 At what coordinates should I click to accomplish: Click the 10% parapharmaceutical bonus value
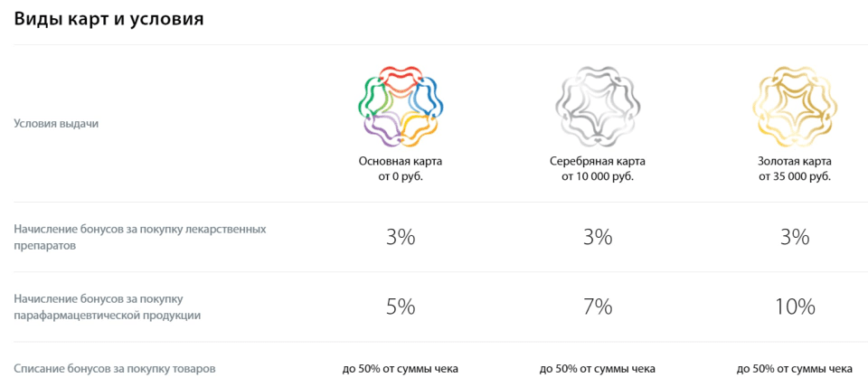coord(794,307)
